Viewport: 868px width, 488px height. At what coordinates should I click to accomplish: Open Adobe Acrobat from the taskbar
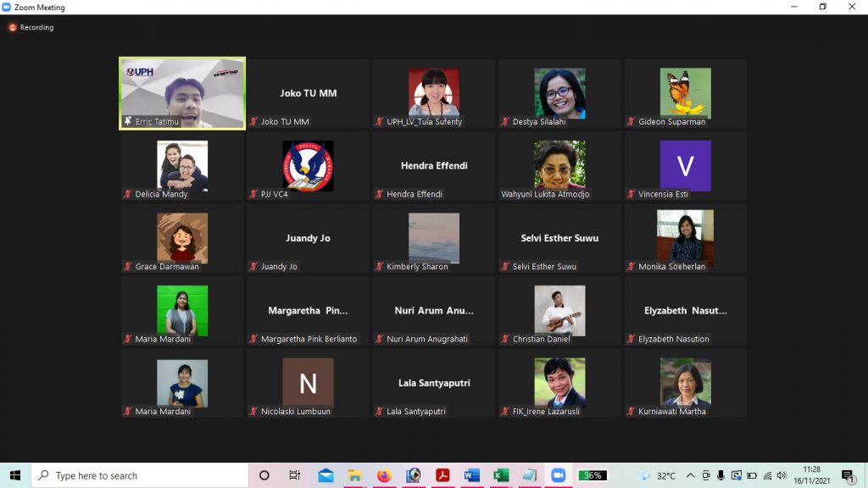pos(442,475)
